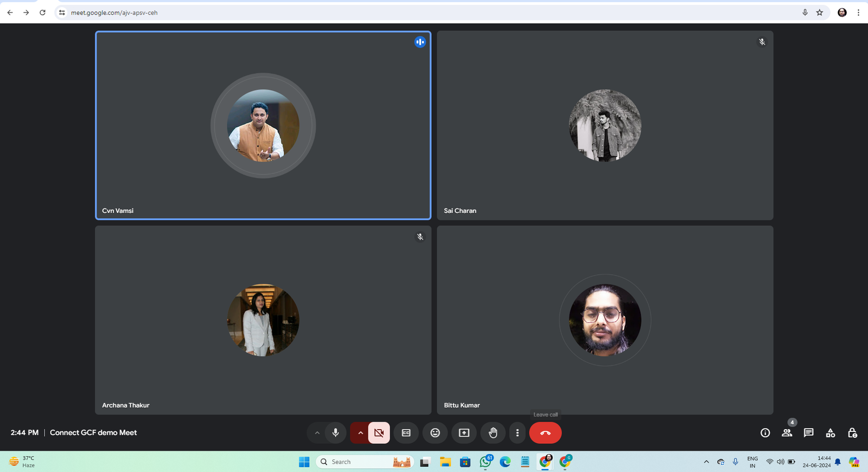Screen dimensions: 868x472
Task: Click the taskbar Search box
Action: pos(365,462)
